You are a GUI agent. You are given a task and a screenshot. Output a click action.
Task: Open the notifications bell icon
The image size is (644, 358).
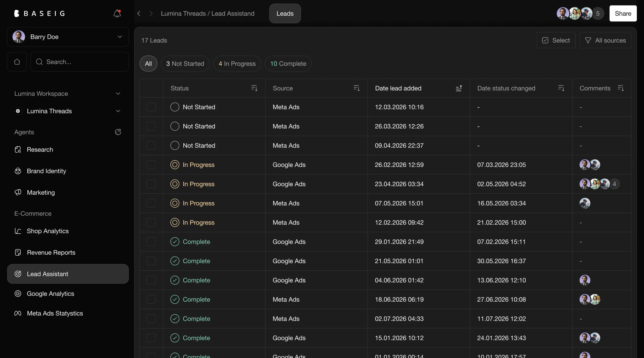117,13
